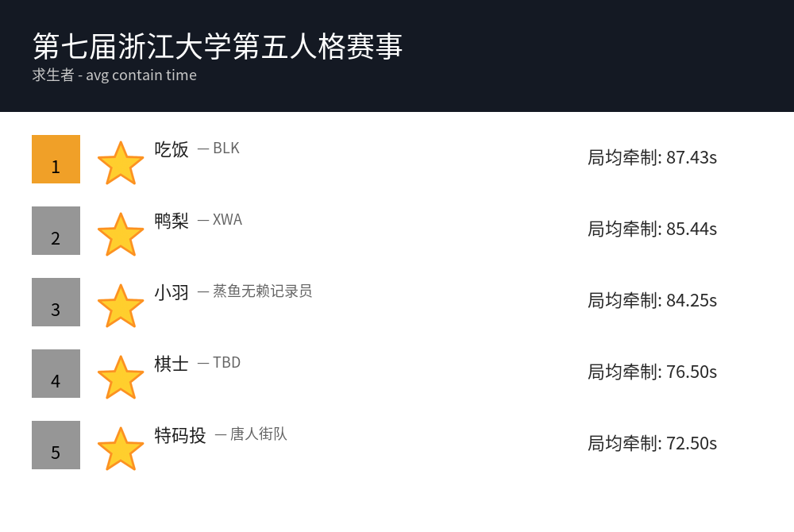Click the star icon beside 吃饭

(x=121, y=163)
